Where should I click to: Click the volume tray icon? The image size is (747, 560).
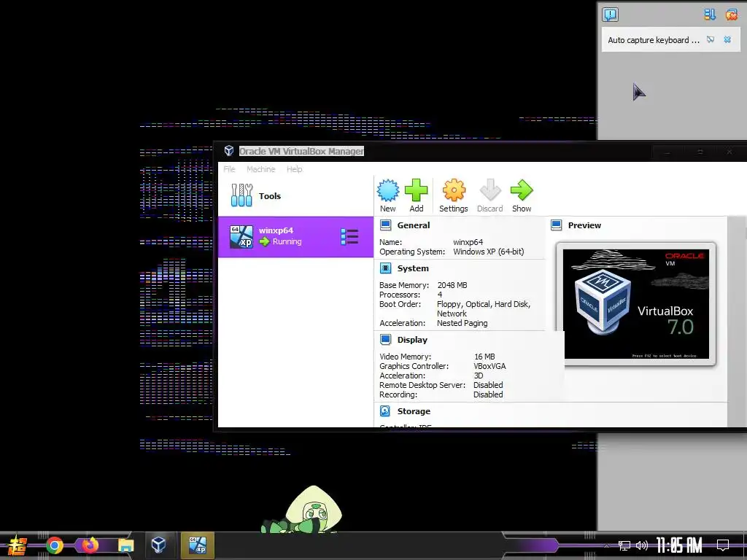(x=642, y=545)
